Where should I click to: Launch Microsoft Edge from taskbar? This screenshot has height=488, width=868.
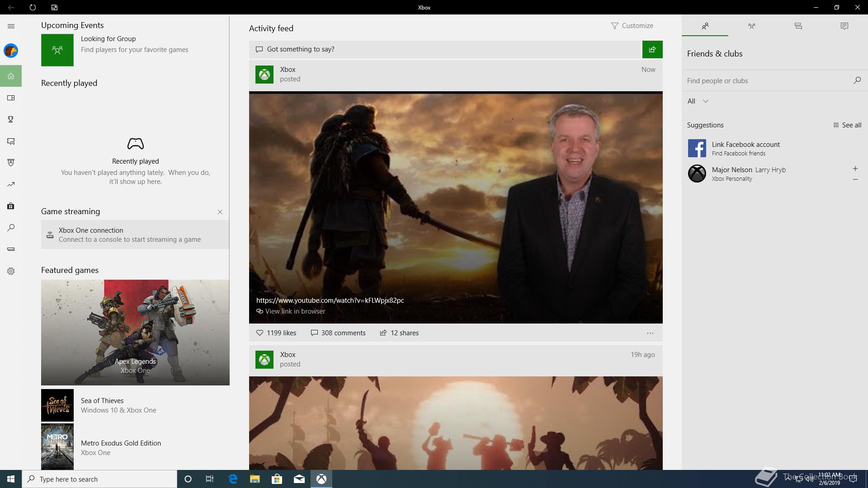pos(233,479)
